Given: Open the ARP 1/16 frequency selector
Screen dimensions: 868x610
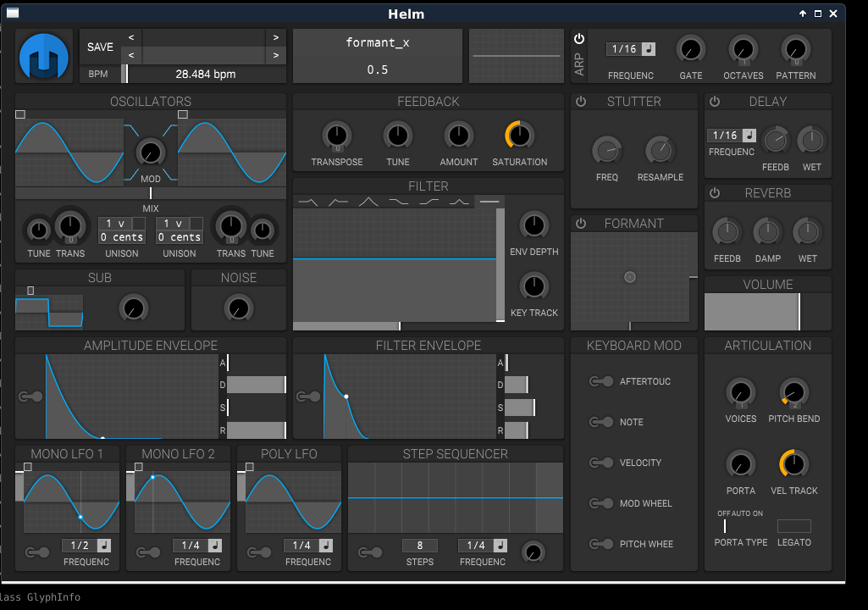Looking at the screenshot, I should pyautogui.click(x=624, y=49).
